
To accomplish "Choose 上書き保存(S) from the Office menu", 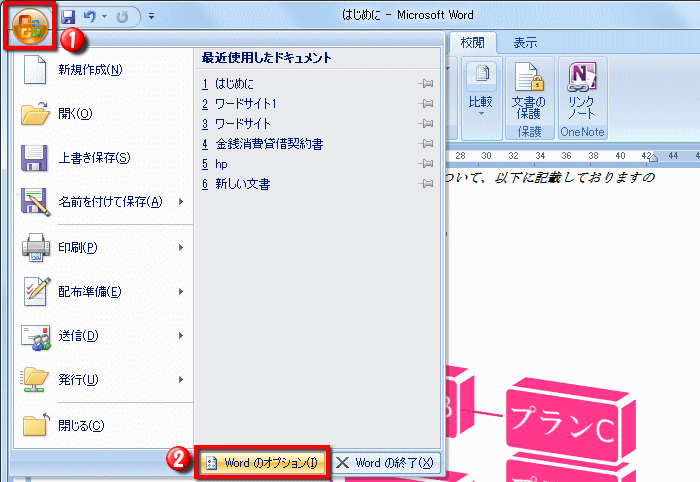I will [104, 158].
